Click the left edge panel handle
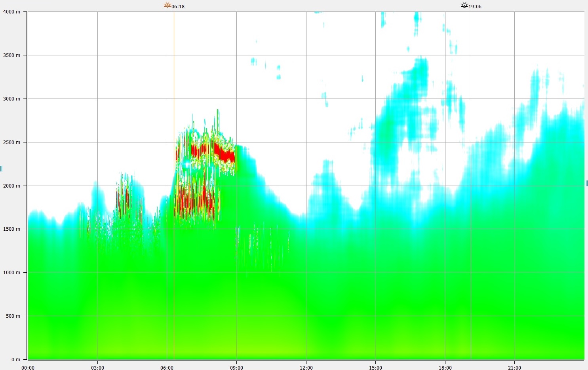 click(1, 169)
